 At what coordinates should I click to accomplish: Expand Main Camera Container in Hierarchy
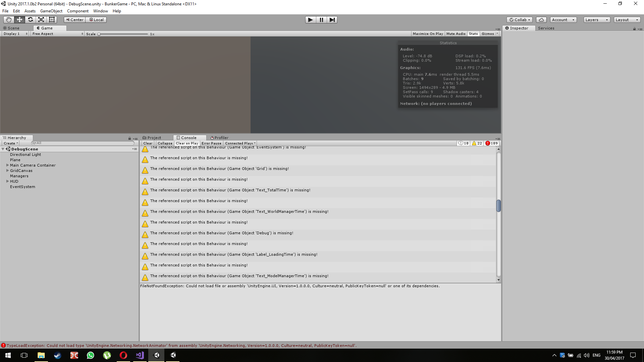pyautogui.click(x=7, y=165)
